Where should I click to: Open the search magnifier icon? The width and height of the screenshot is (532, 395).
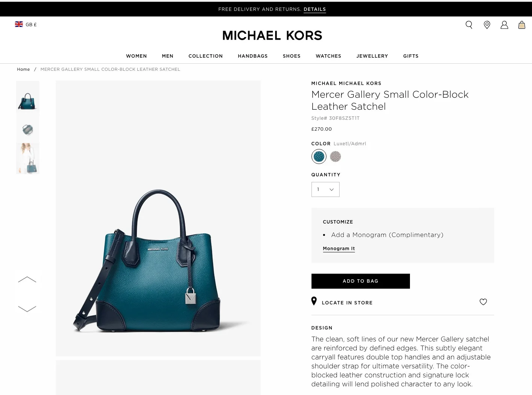coord(469,25)
